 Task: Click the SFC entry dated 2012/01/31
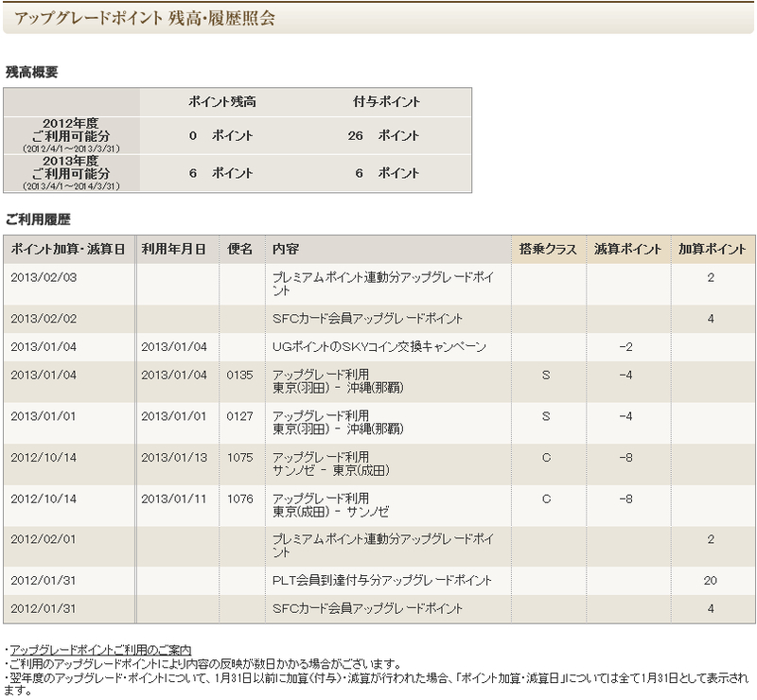367,609
